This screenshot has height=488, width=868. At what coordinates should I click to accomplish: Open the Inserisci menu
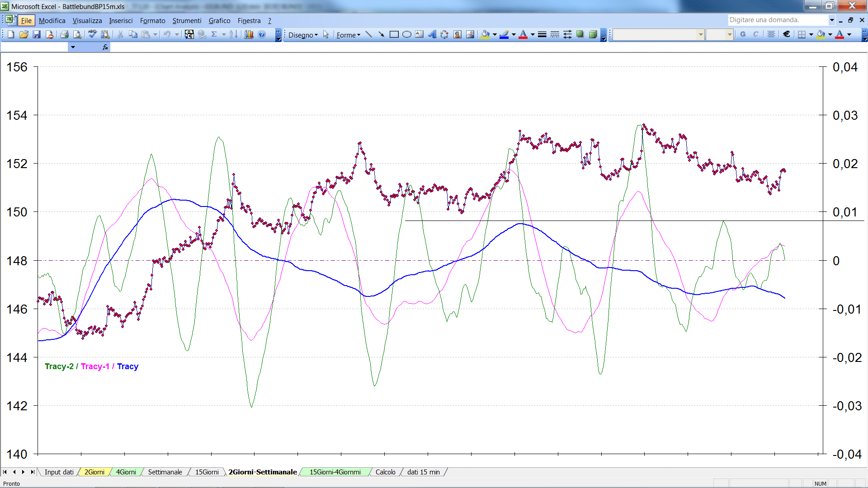pos(121,20)
